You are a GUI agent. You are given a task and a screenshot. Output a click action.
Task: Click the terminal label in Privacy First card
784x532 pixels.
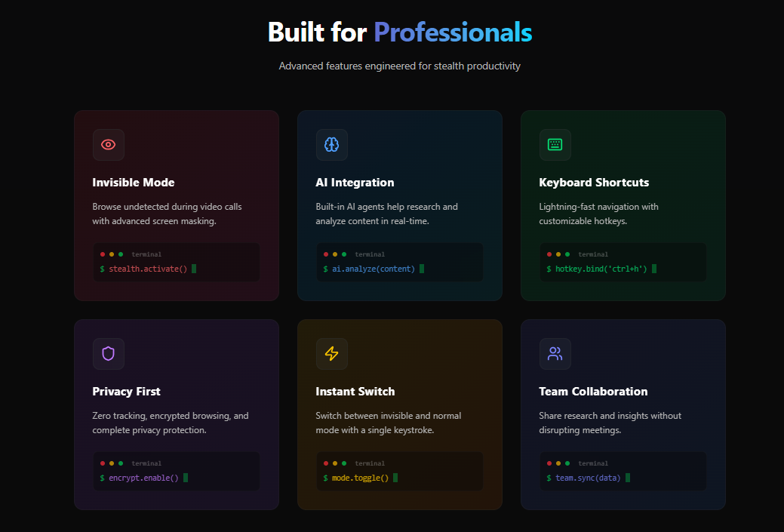[x=146, y=463]
